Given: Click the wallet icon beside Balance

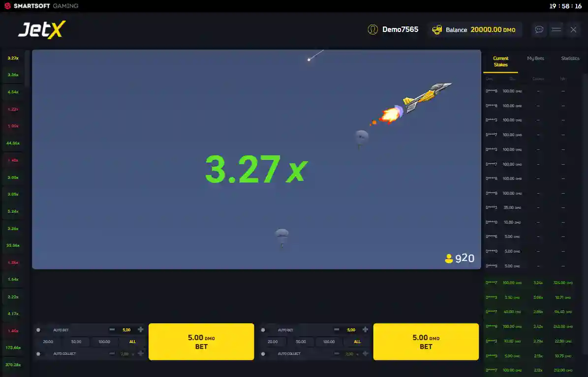Looking at the screenshot, I should [437, 29].
